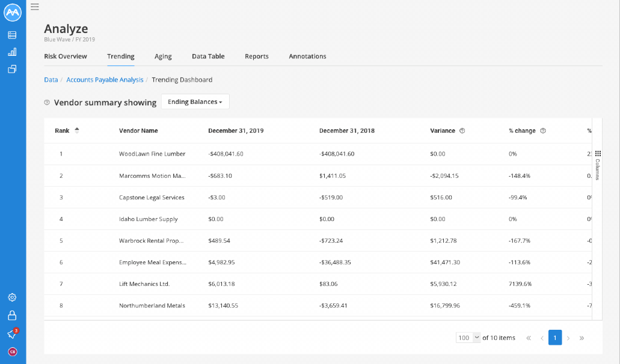Viewport: 620px width, 364px height.
Task: Sort by Vendor Name column header
Action: pos(138,131)
